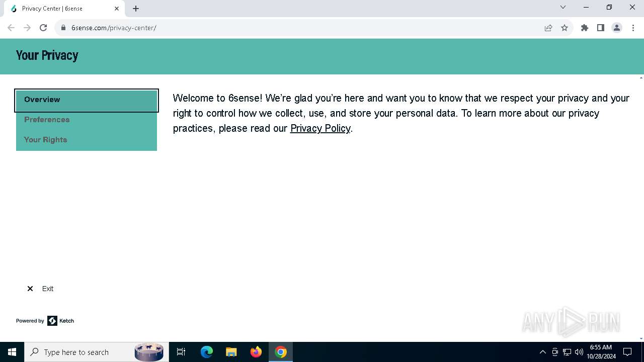Open the taskbar clock and date

click(x=601, y=352)
